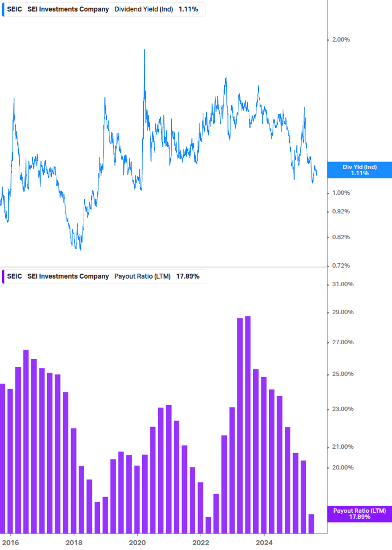
Task: Click the blue Div Yld (Ind) 1.11% value tag
Action: click(x=359, y=170)
